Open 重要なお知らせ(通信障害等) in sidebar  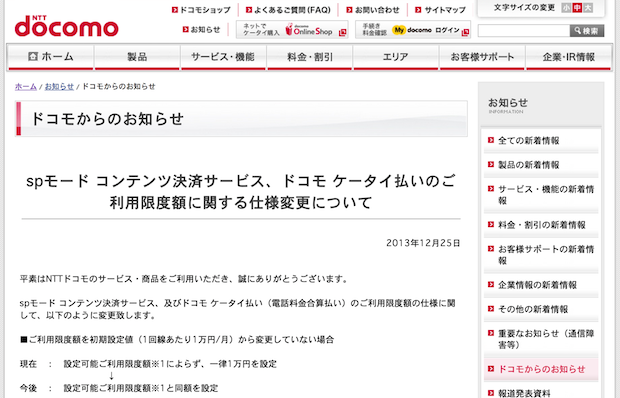541,339
